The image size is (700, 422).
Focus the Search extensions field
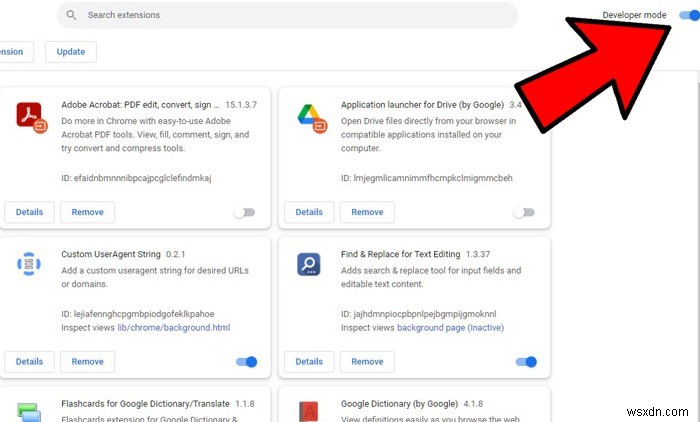pos(288,15)
